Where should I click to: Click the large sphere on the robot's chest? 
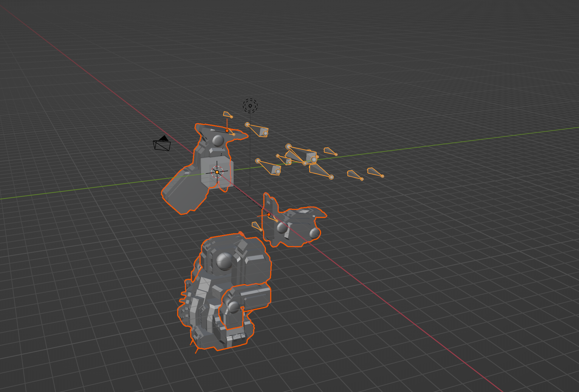pyautogui.click(x=224, y=261)
